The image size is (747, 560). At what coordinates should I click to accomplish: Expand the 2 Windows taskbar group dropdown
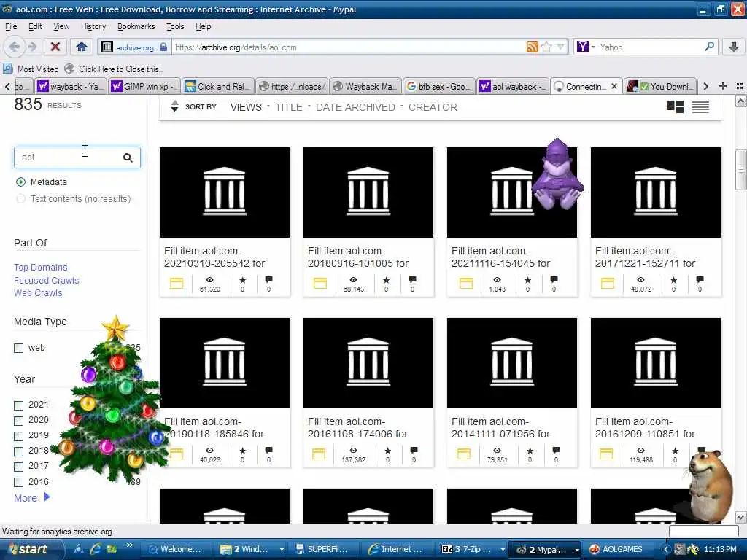point(282,549)
